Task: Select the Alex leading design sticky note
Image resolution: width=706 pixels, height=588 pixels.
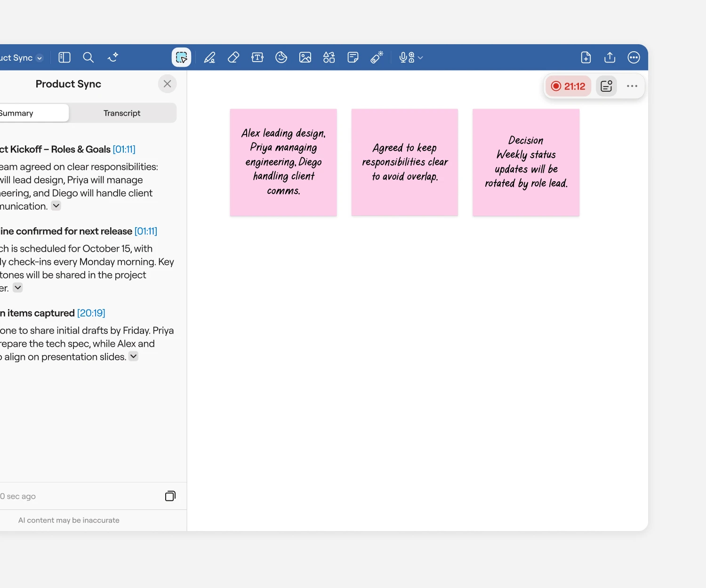Action: point(283,162)
